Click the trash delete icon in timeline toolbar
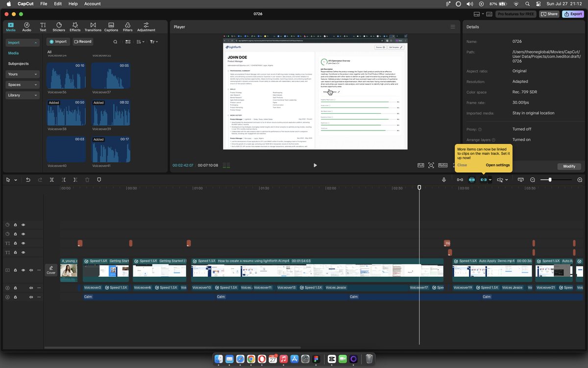Viewport: 588px width, 368px height. point(87,180)
